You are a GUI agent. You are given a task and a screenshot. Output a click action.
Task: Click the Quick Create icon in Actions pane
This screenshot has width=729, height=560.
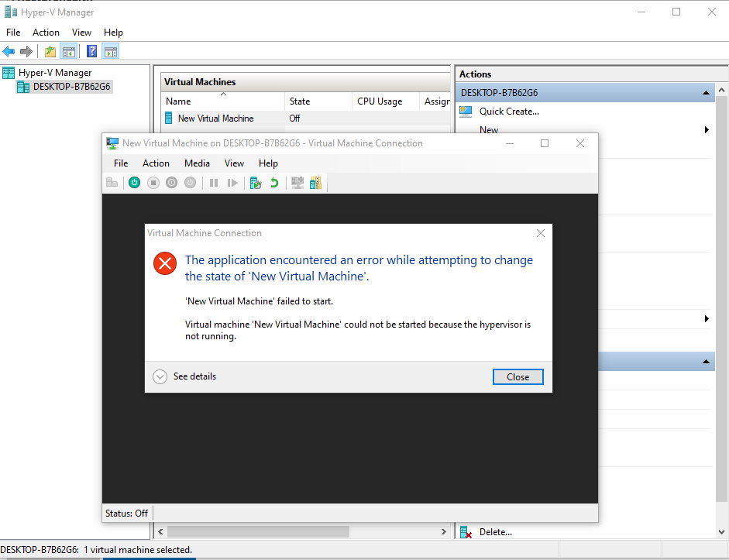coord(466,112)
